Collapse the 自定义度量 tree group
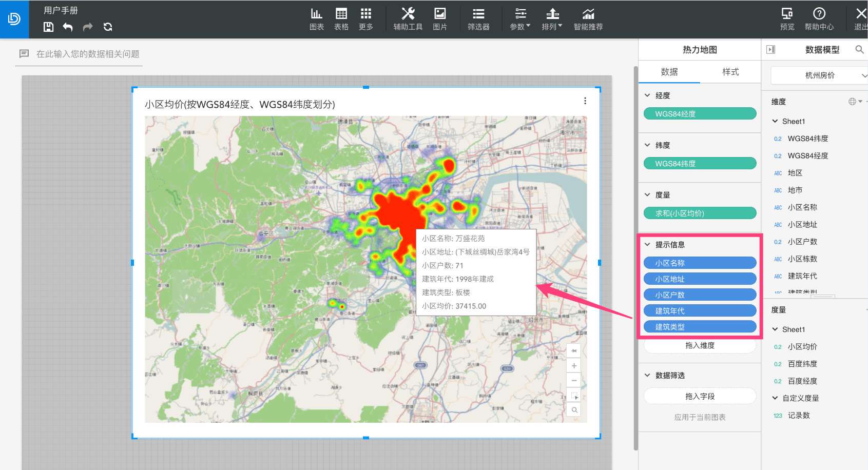The image size is (868, 470). pos(775,398)
